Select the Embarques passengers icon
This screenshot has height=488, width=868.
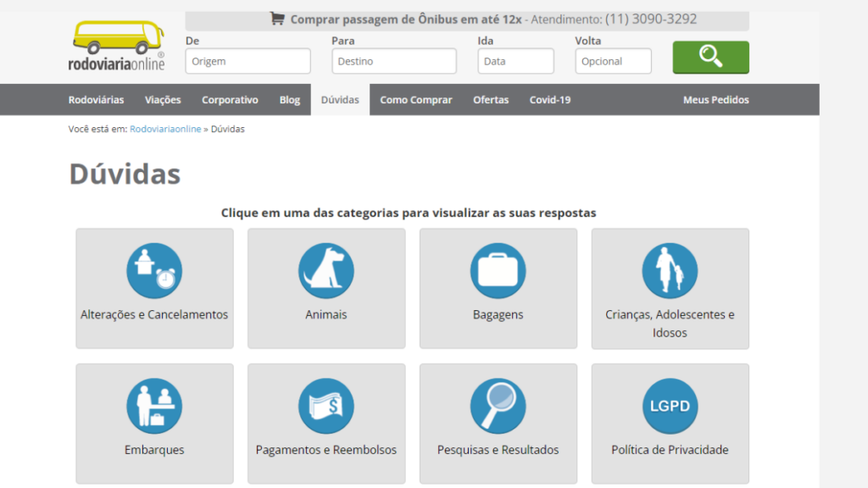(x=153, y=405)
